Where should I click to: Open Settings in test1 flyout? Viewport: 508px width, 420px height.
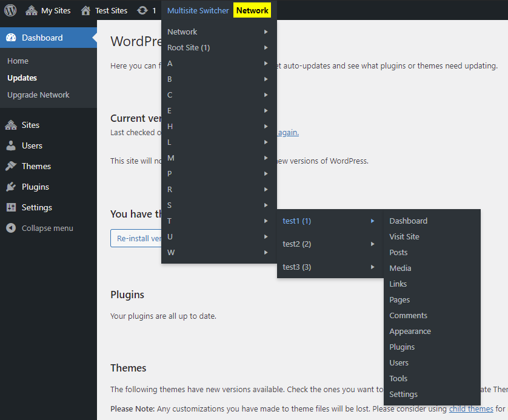tap(403, 395)
